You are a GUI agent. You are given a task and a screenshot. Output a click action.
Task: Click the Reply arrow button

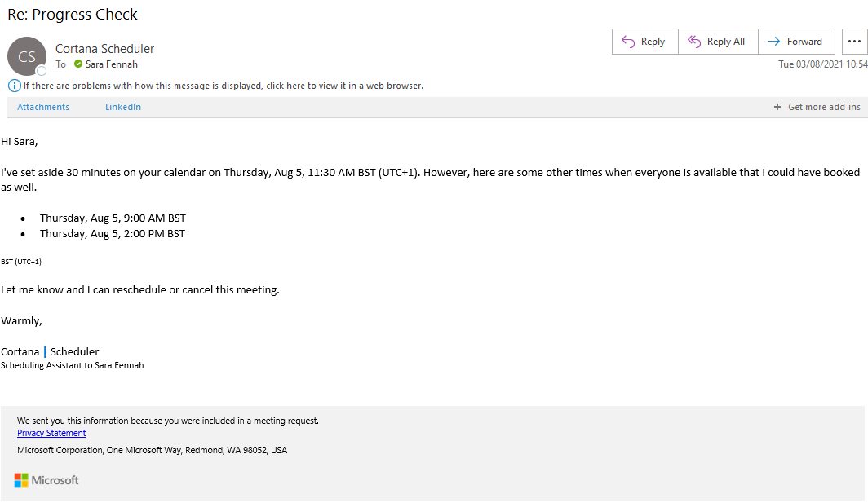click(644, 42)
